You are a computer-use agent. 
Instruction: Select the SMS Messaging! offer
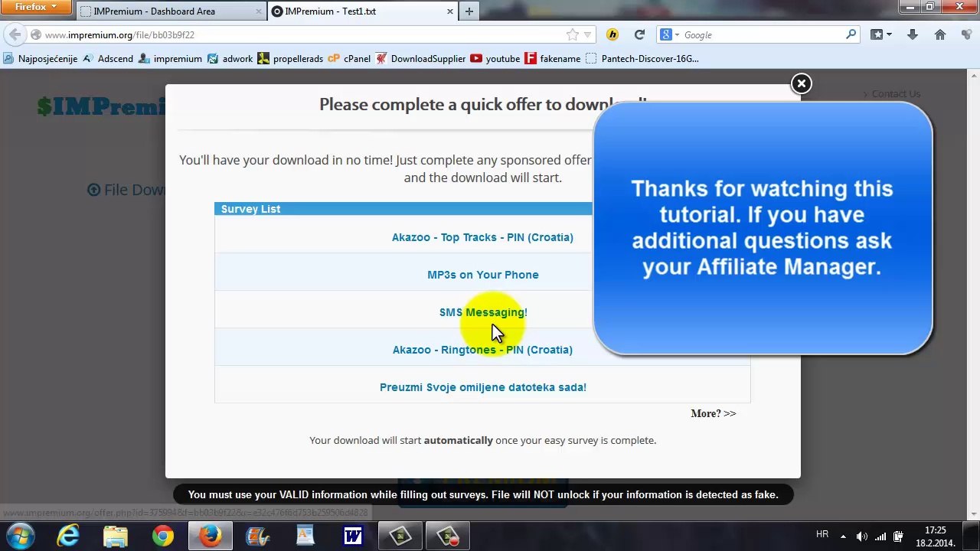point(483,312)
